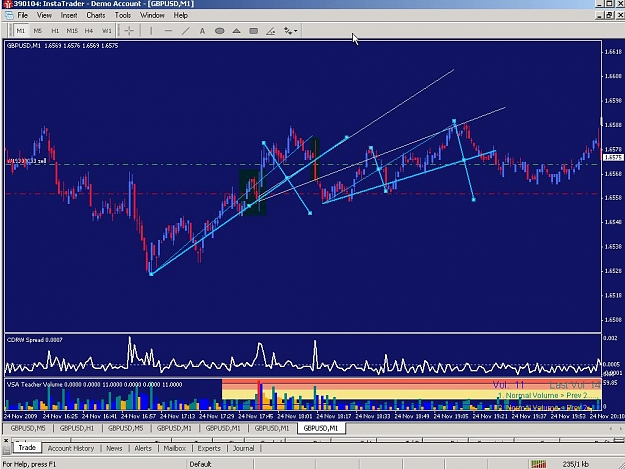This screenshot has height=469, width=625.
Task: Pick the vertical line drawing tool
Action: [151, 31]
